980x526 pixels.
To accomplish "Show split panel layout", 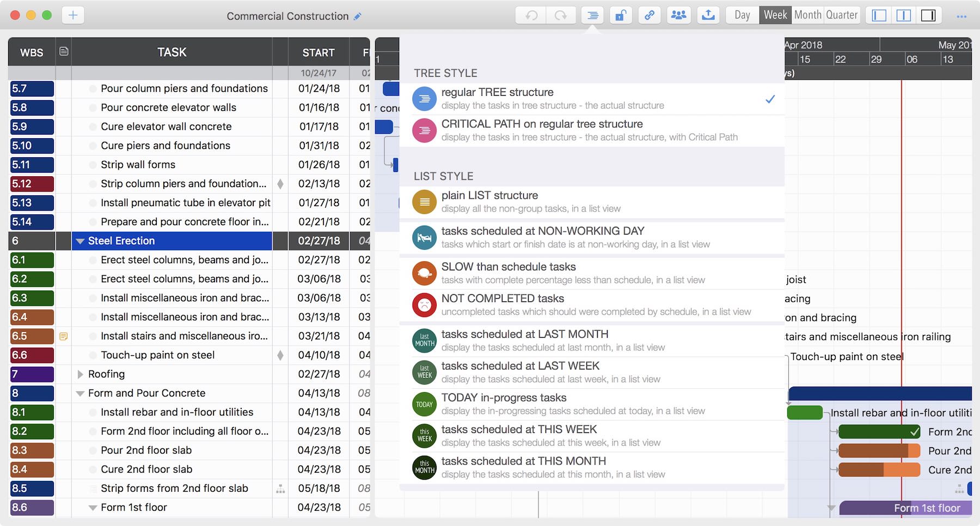I will point(903,15).
